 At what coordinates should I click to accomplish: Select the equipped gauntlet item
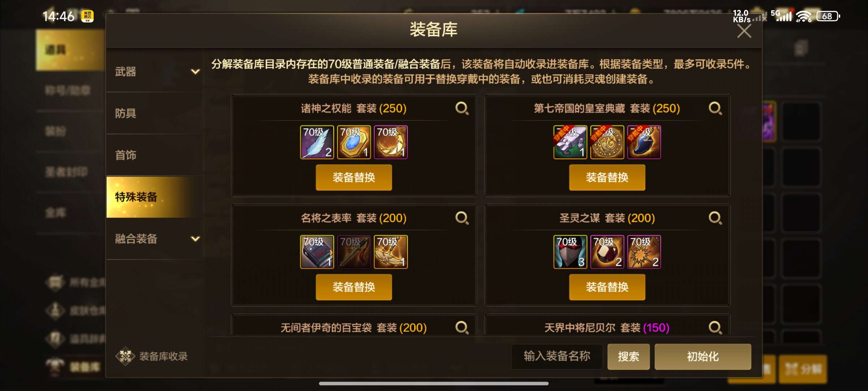570,142
